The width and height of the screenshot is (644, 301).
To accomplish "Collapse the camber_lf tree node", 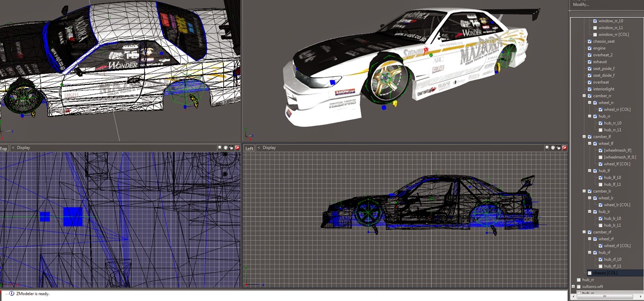I will click(x=584, y=137).
